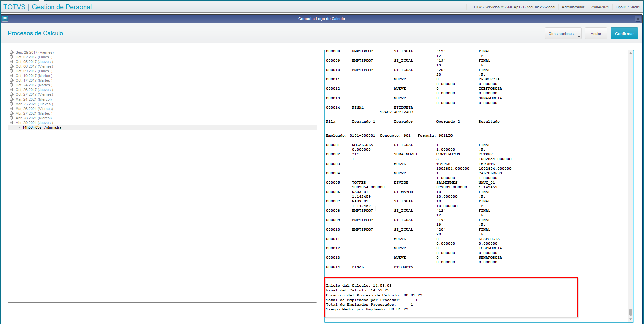Expand the Abr, 28 2021 (Miercol) node

[11, 118]
